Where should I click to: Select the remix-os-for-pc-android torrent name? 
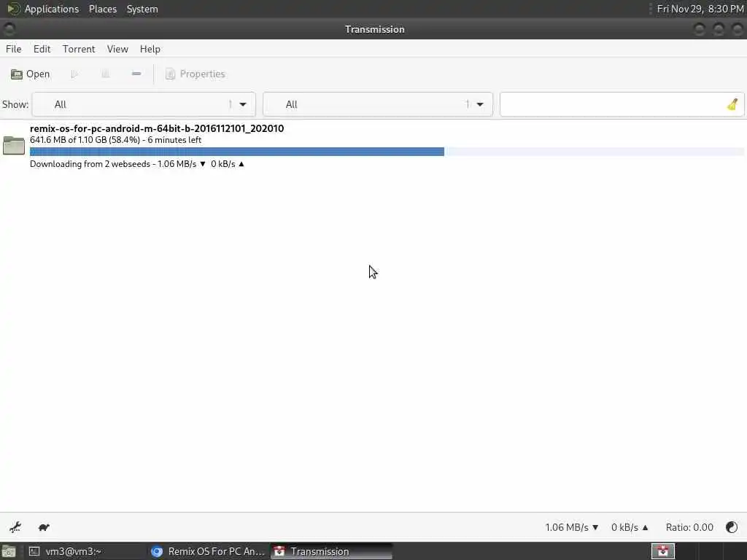(157, 128)
